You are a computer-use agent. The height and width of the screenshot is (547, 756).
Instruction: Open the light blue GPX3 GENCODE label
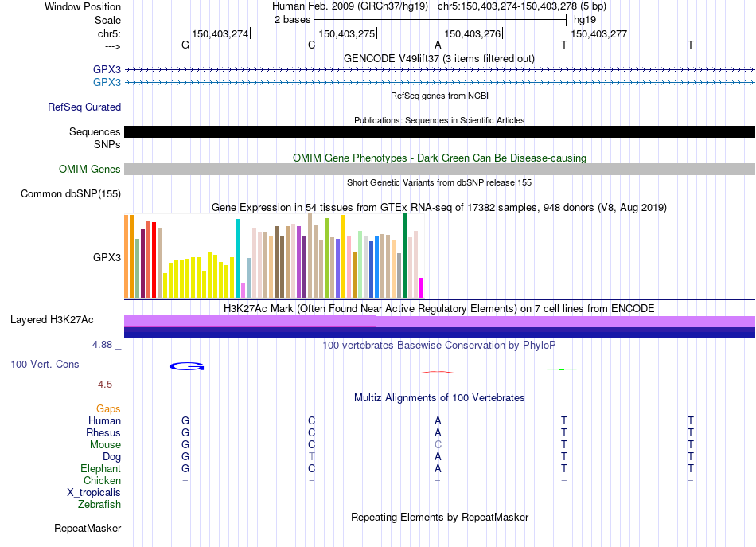107,82
